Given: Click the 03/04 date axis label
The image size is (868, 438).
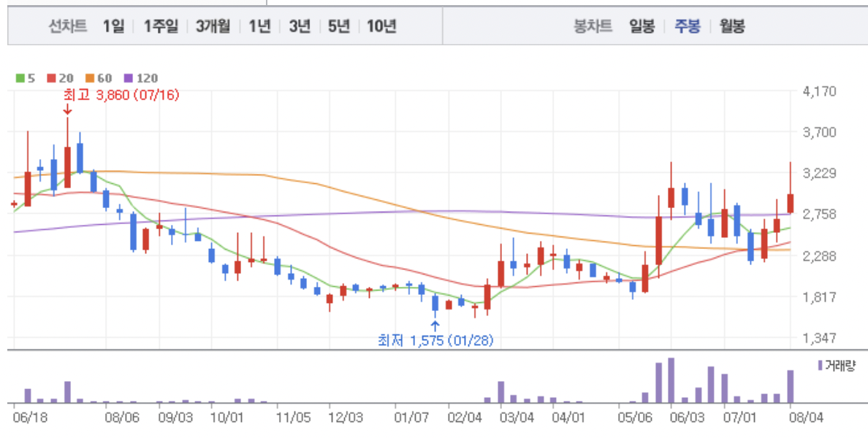Looking at the screenshot, I should point(517,418).
